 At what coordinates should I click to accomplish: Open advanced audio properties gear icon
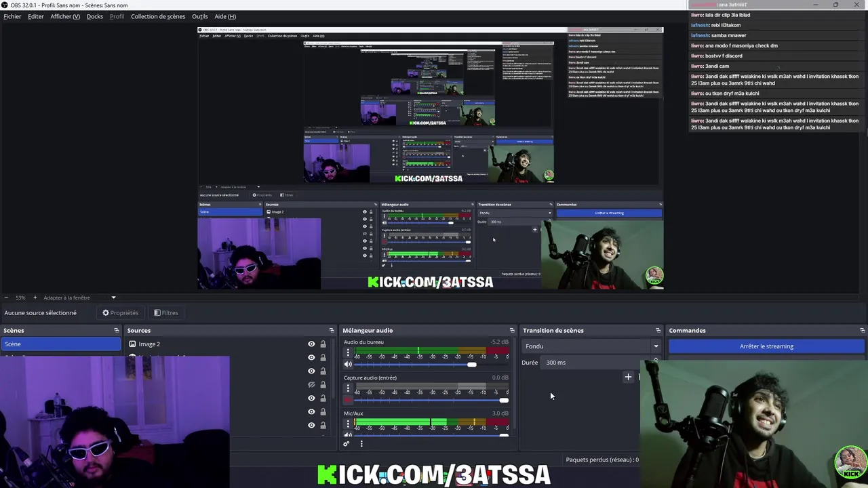(x=346, y=444)
